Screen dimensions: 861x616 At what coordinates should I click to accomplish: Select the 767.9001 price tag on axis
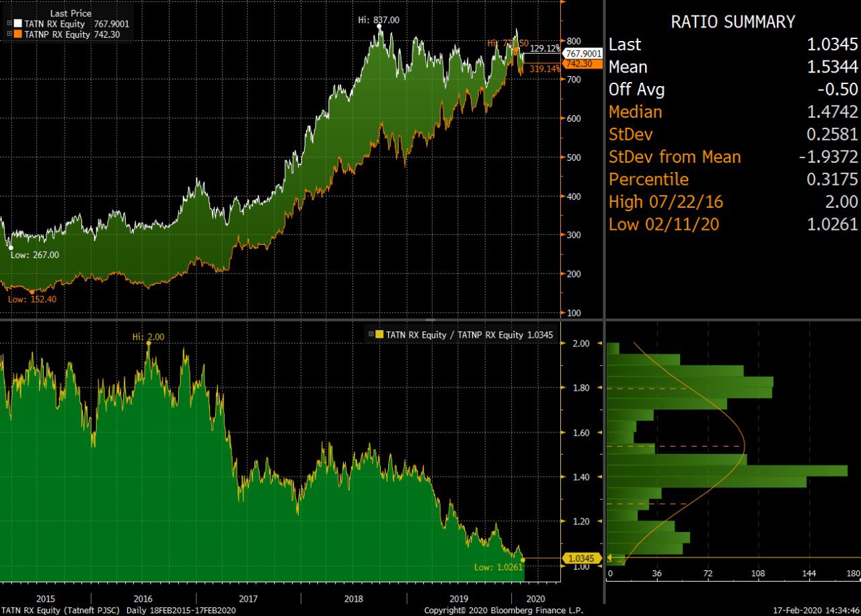(x=583, y=53)
